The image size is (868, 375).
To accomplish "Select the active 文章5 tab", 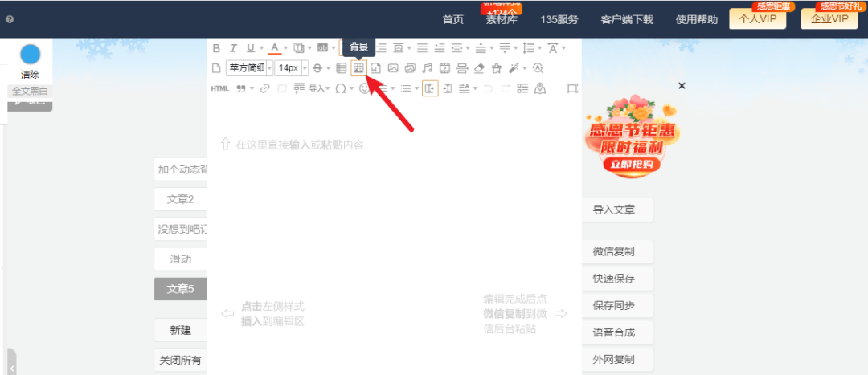I will pos(181,289).
